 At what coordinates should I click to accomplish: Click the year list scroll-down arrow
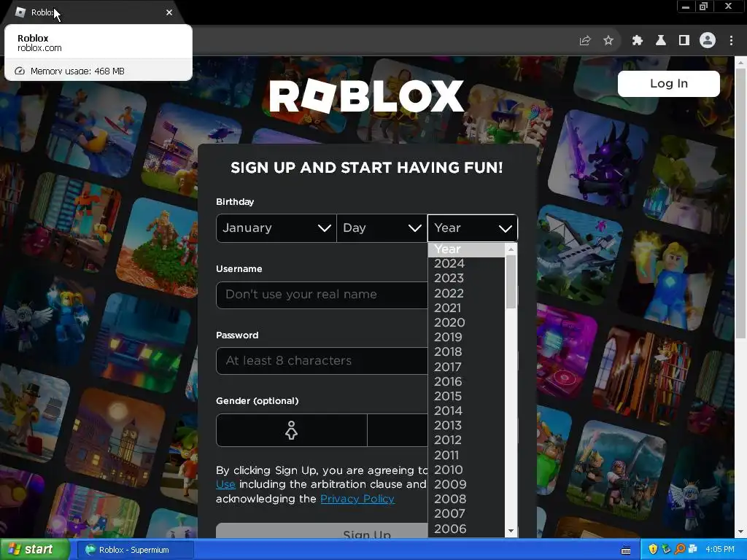pos(511,531)
